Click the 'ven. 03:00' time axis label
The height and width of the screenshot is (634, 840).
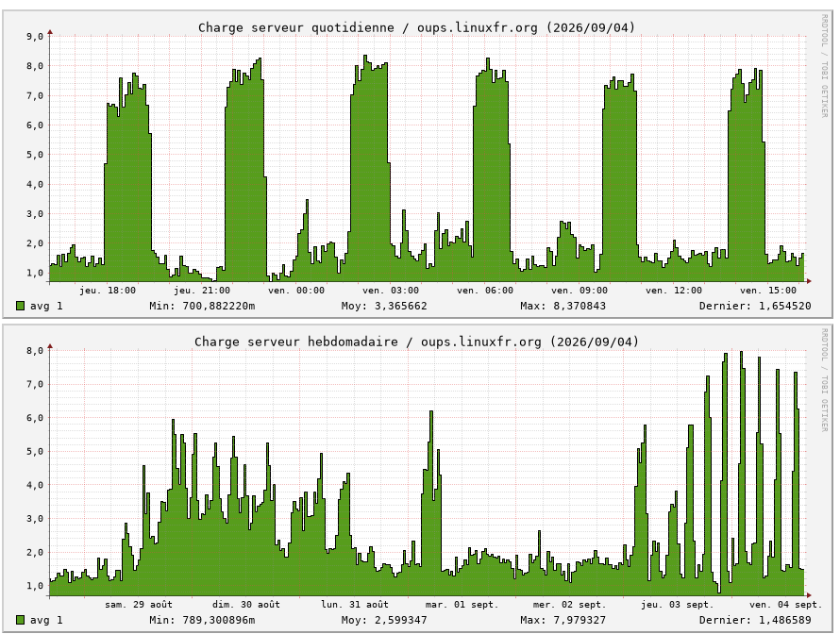[391, 291]
